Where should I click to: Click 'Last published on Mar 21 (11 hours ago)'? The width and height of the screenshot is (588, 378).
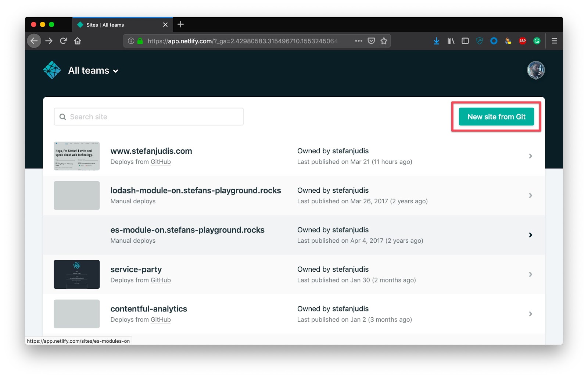(x=355, y=162)
